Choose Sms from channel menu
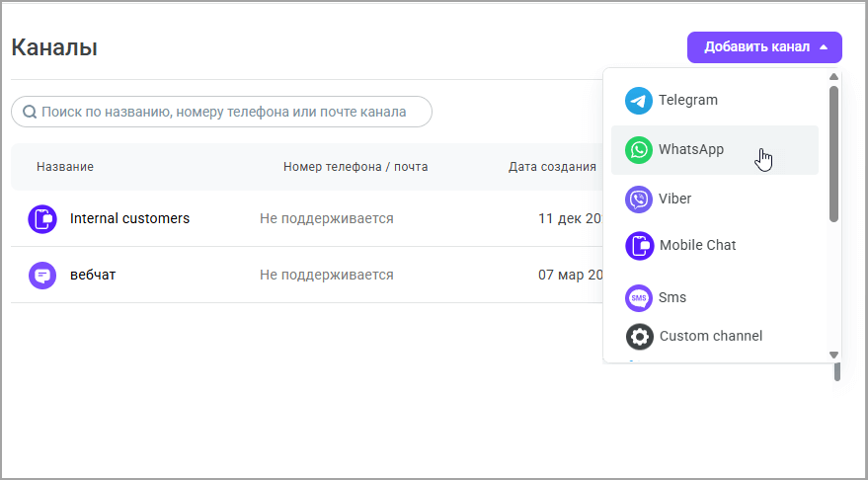This screenshot has height=480, width=868. pos(715,298)
